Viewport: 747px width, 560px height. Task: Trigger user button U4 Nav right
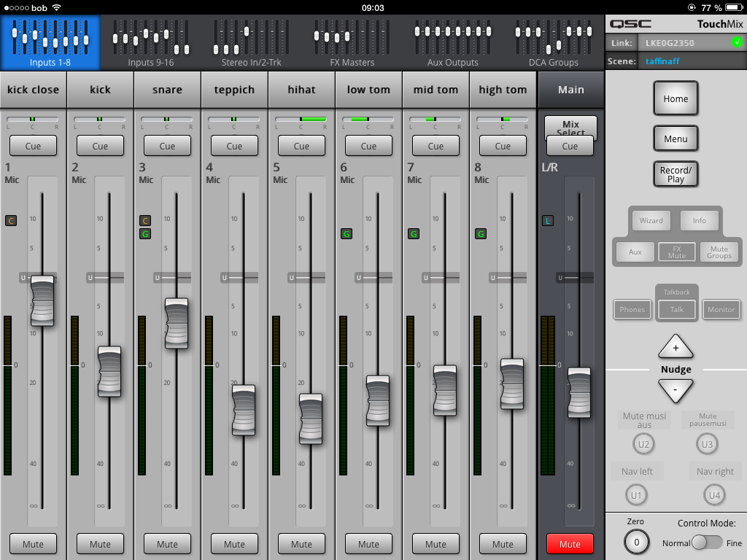point(715,495)
